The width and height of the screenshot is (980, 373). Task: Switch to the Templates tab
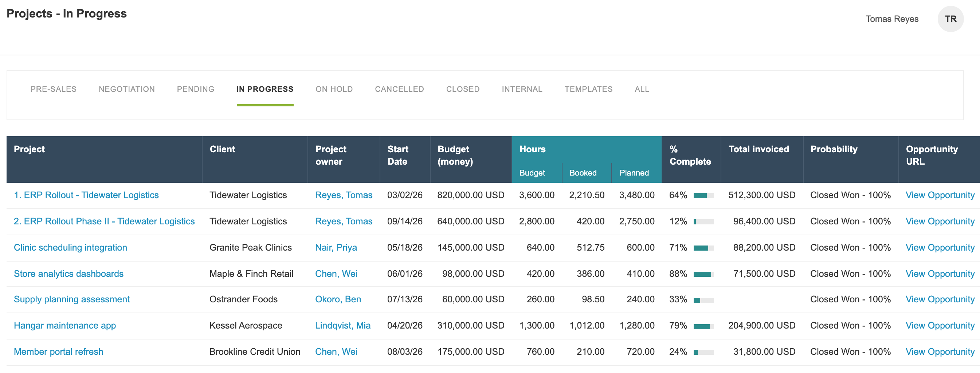pos(588,89)
